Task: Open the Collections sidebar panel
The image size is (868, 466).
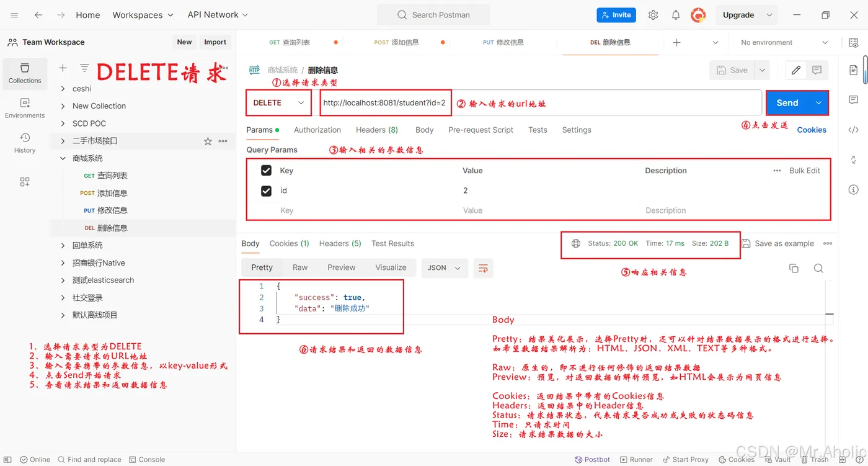Action: (x=25, y=73)
